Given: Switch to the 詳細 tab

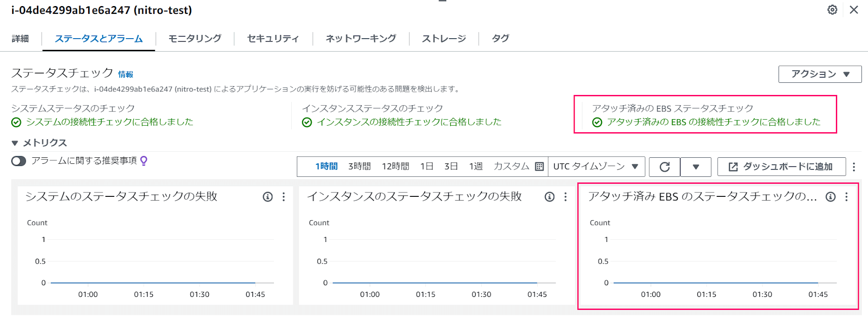Looking at the screenshot, I should [x=20, y=39].
